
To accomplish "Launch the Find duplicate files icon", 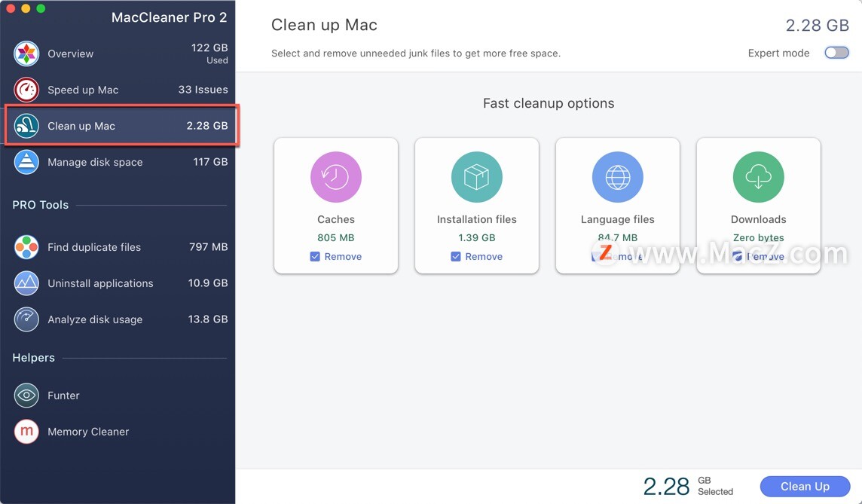I will (x=26, y=247).
